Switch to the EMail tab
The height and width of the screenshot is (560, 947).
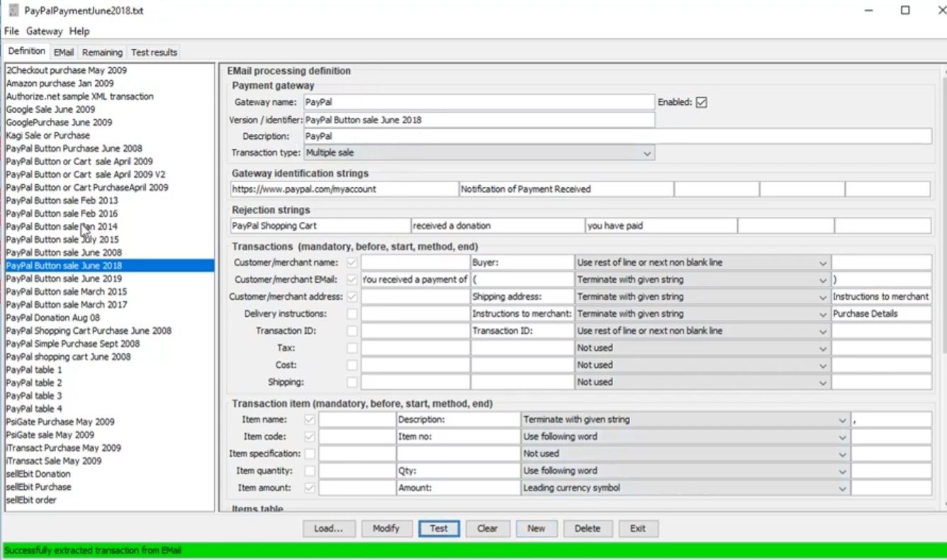[x=64, y=52]
